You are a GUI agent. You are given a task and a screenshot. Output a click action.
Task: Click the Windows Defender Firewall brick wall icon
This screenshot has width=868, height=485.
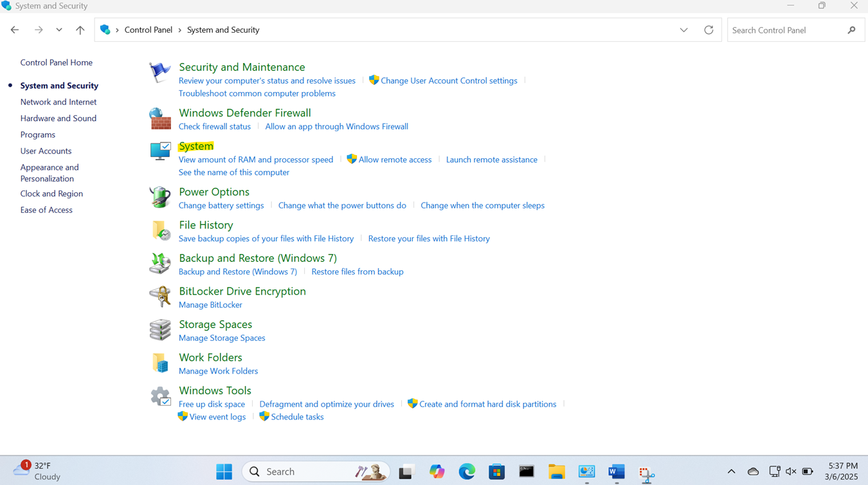tap(160, 118)
